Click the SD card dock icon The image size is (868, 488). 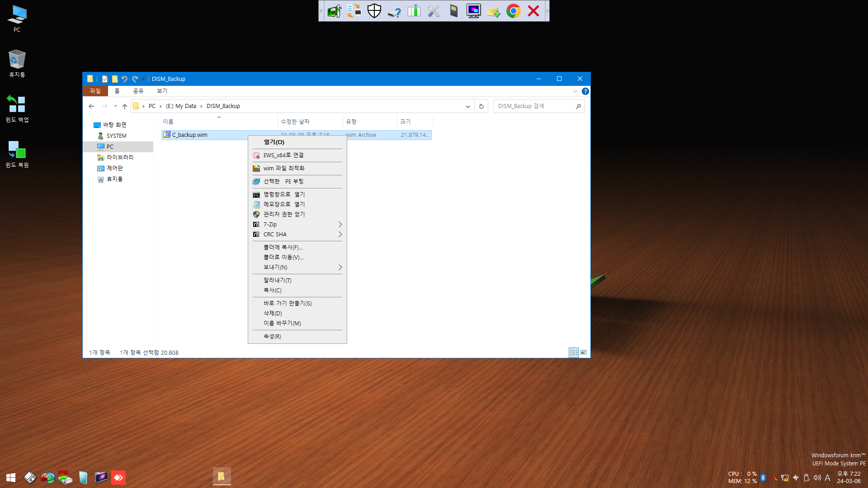pos(454,11)
